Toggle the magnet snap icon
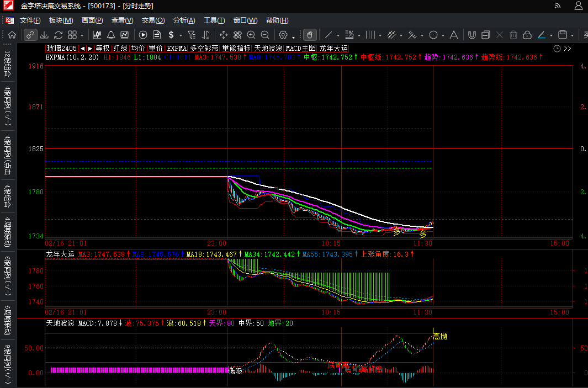Viewport: 588px width, 388px height. 472,35
